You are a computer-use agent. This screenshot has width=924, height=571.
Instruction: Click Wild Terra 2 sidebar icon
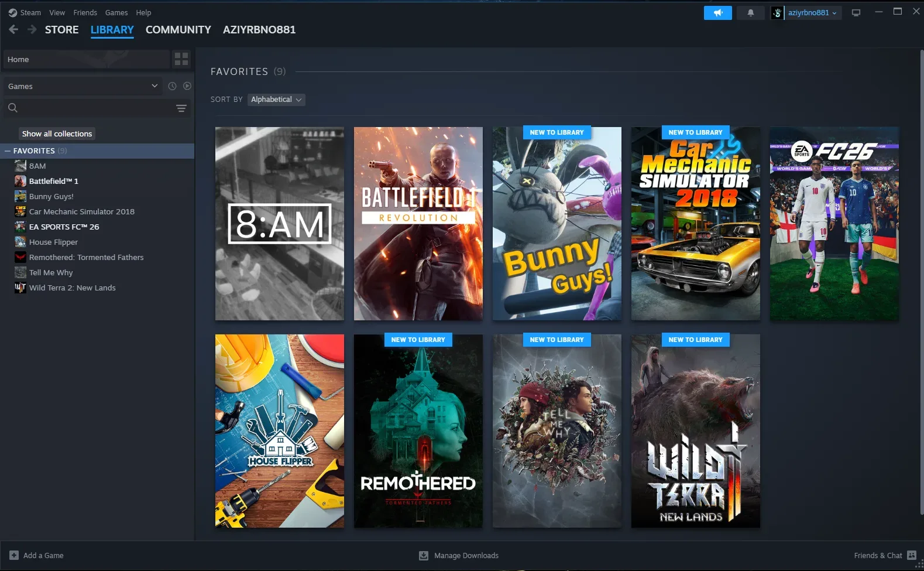[20, 288]
